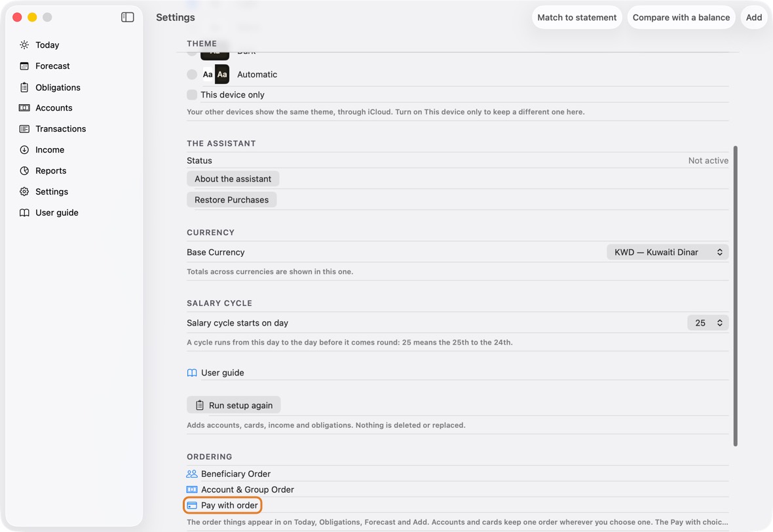Click the Automatic theme Aa preview
The image size is (773, 532).
click(216, 75)
